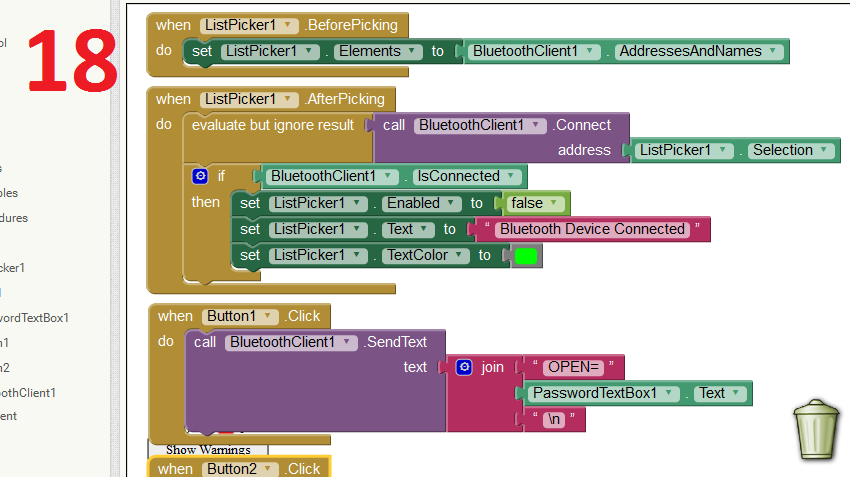
Task: Click the green color block swatch
Action: (526, 256)
